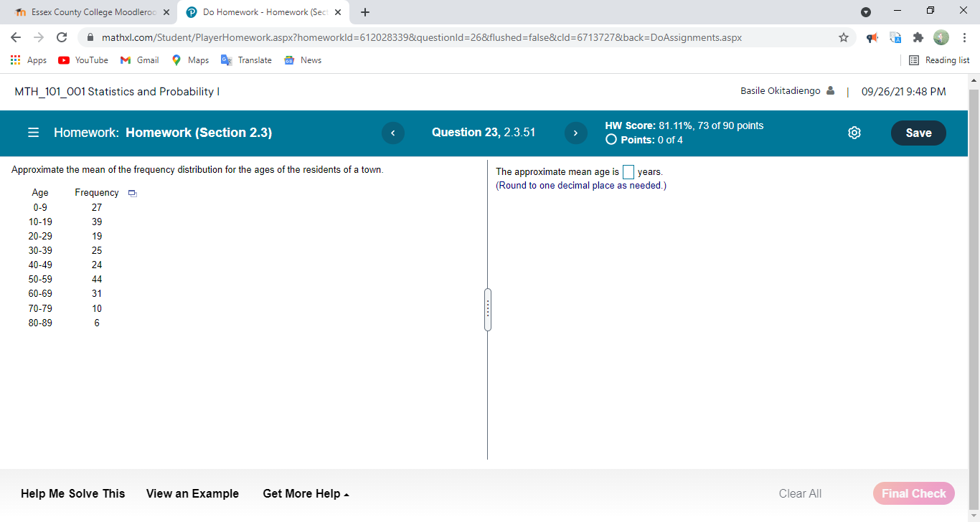Close the Essex County College tab
Image resolution: width=980 pixels, height=522 pixels.
click(x=166, y=12)
